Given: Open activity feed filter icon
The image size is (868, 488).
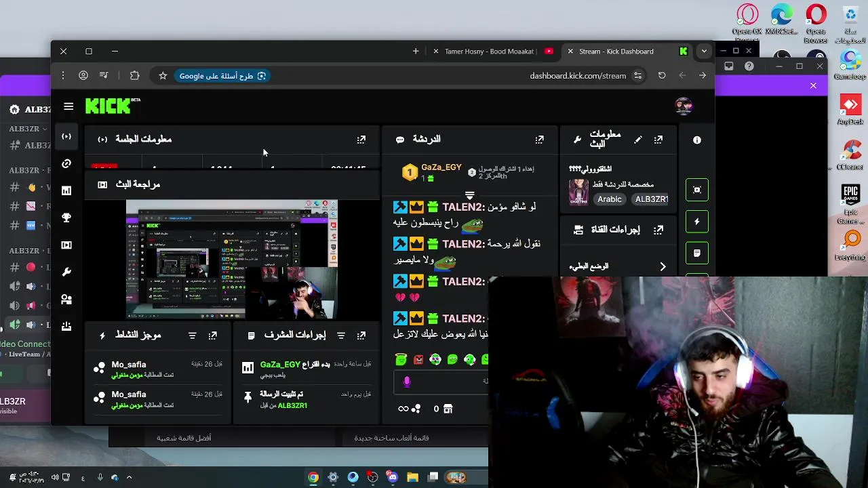Looking at the screenshot, I should tap(193, 335).
